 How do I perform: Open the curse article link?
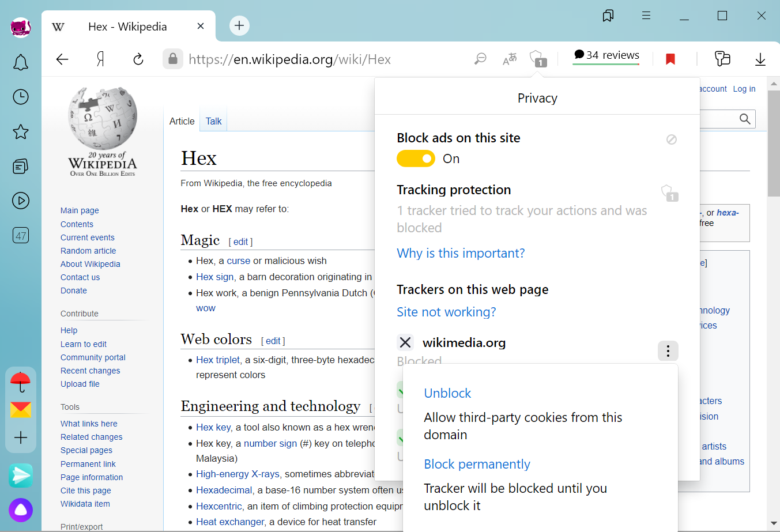click(x=239, y=261)
